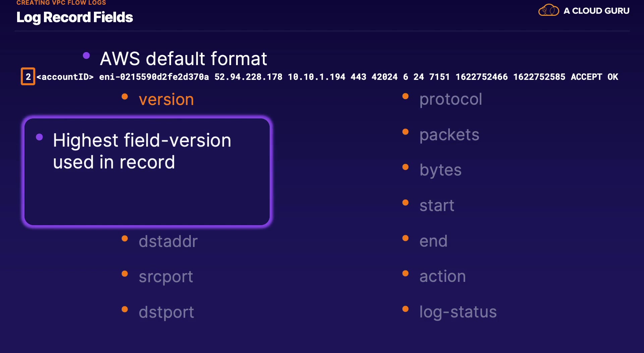Click the 'protocol' field in the list

pos(450,99)
